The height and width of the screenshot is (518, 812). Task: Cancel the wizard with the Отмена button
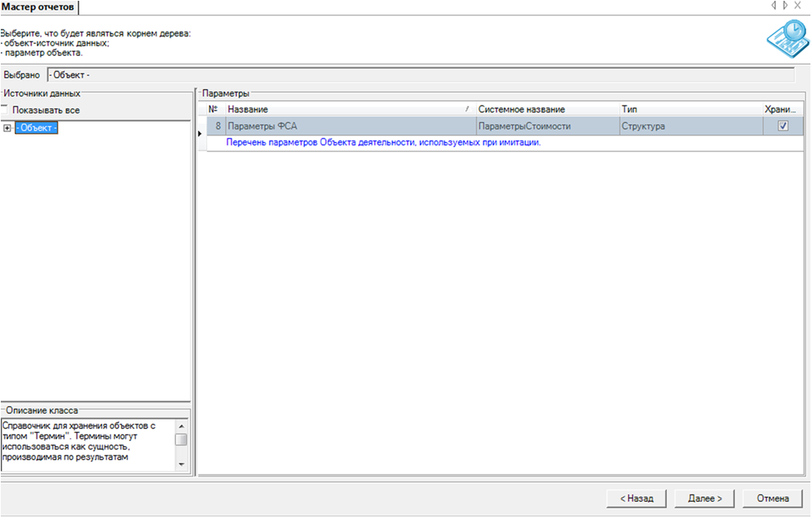[772, 498]
